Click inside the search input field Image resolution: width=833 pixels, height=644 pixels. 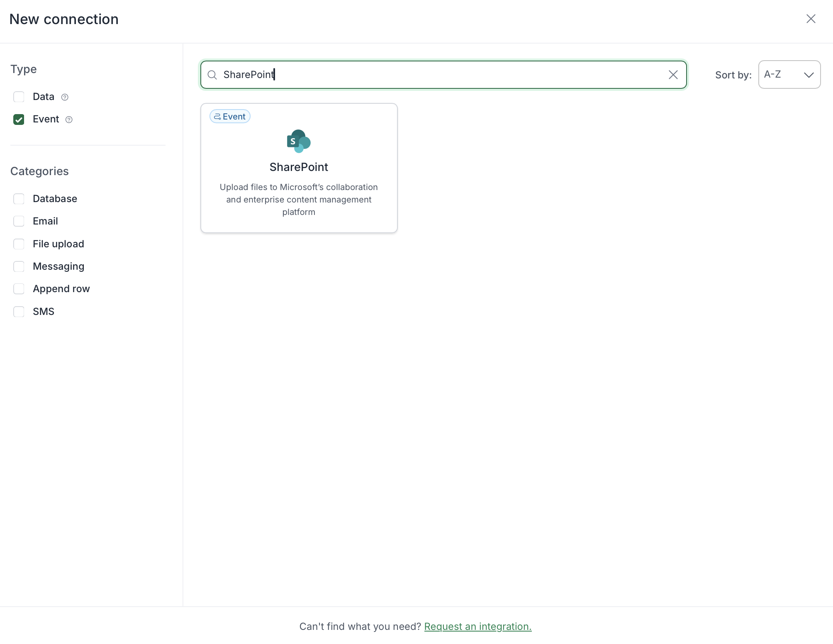tap(415, 75)
